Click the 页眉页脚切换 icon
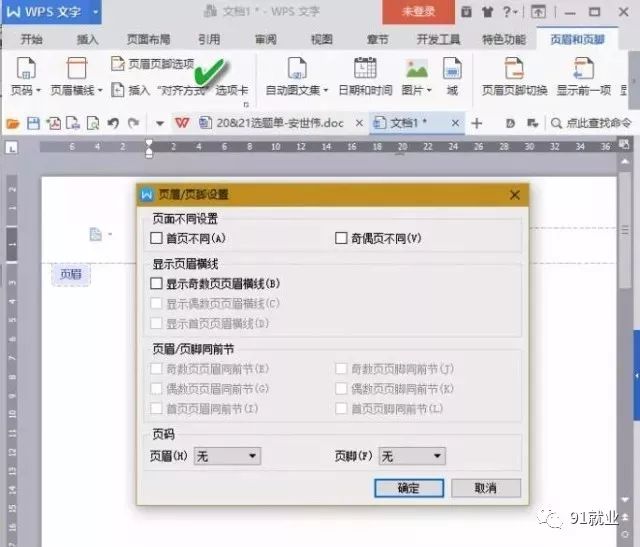The height and width of the screenshot is (547, 640). (x=514, y=68)
